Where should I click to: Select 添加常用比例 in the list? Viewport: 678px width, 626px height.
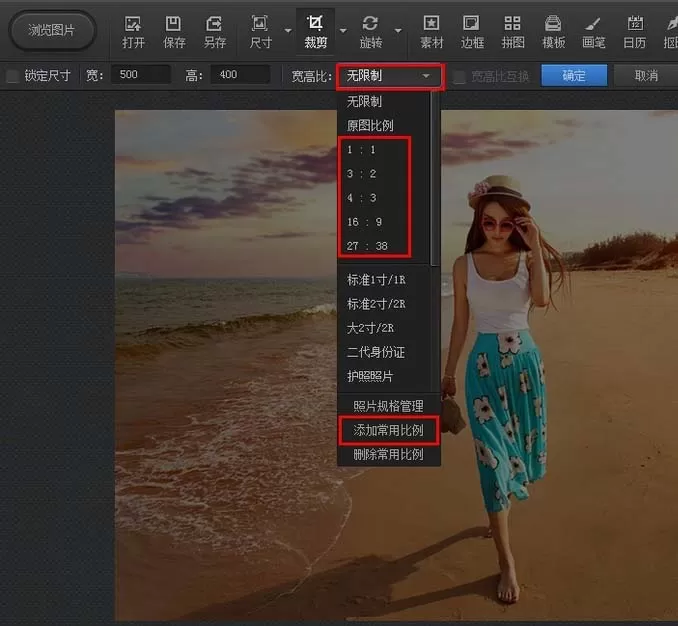click(x=389, y=430)
